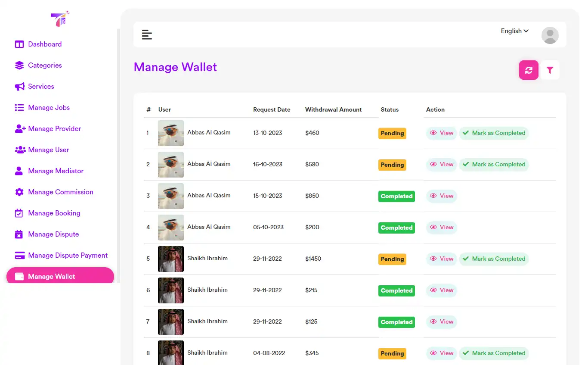Open the Manage Provider page

coord(54,128)
